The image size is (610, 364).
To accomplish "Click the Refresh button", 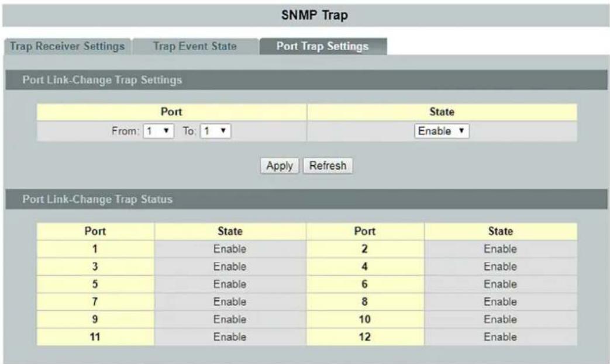I will pos(328,165).
